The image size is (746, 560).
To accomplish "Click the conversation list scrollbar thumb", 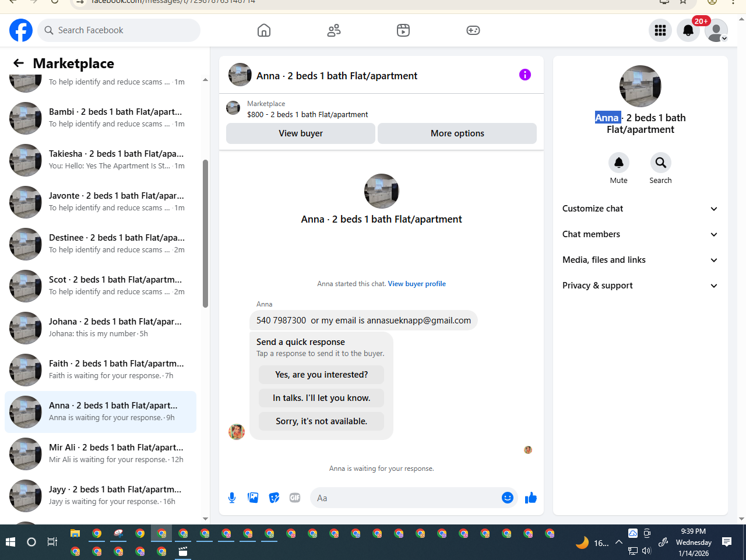I will (x=205, y=233).
